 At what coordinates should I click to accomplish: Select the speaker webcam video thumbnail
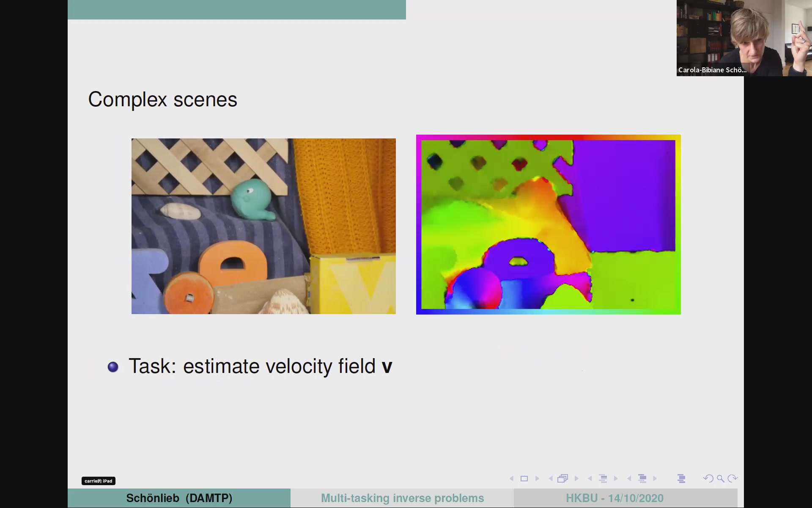click(744, 38)
